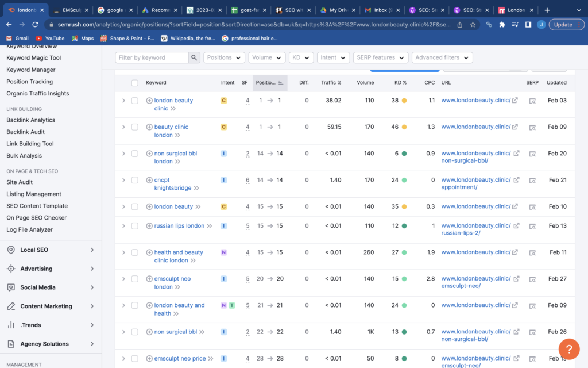Add beauty clinic london keyword to list

[x=149, y=127]
